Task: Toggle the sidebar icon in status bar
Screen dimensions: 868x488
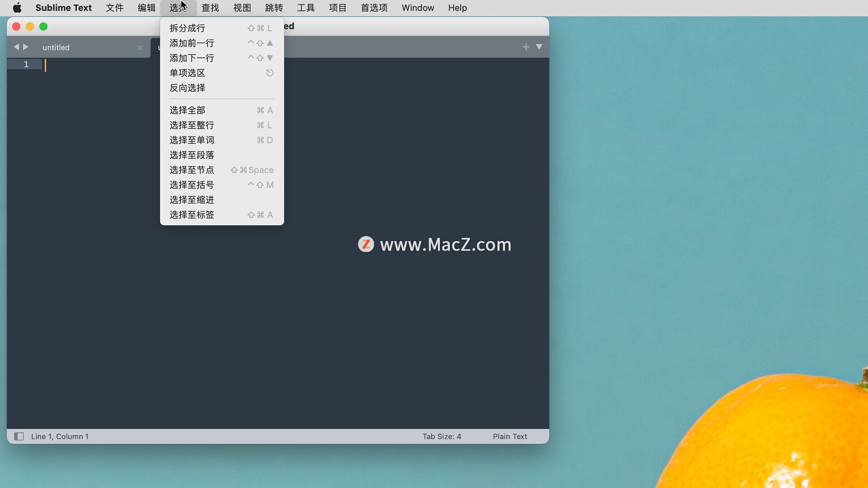Action: click(x=19, y=436)
